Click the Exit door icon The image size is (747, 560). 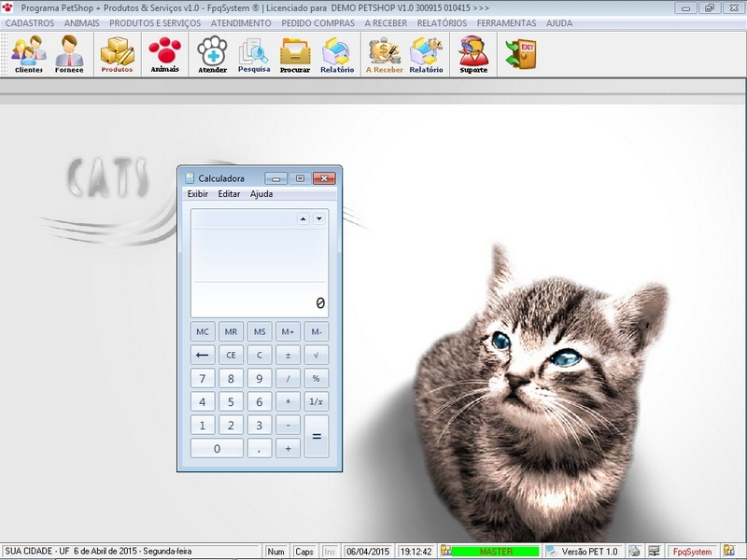[x=521, y=54]
